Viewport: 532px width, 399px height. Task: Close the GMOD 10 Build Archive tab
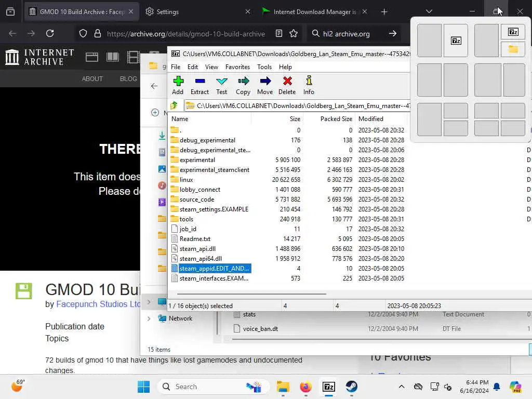[x=131, y=11]
